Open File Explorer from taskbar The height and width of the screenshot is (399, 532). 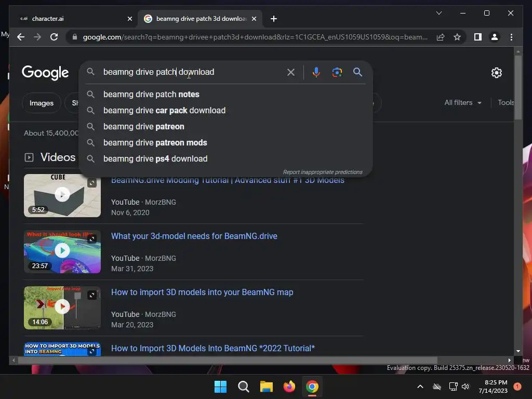click(267, 387)
